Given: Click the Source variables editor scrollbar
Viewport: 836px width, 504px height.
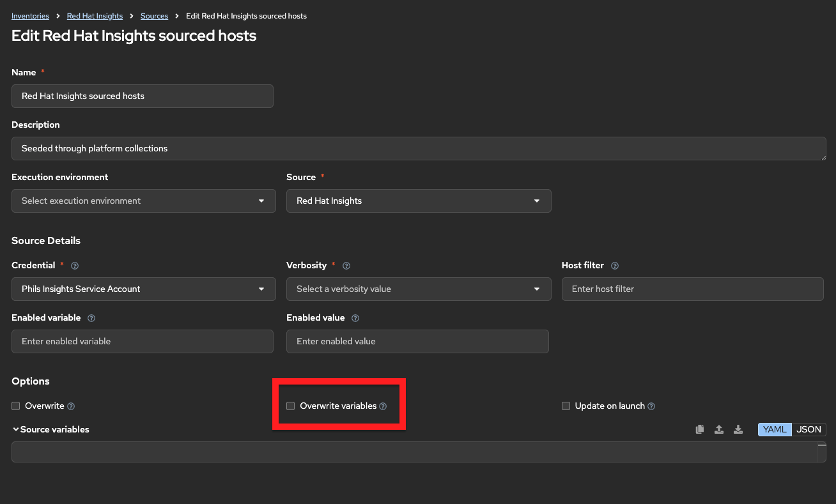Looking at the screenshot, I should [x=822, y=452].
